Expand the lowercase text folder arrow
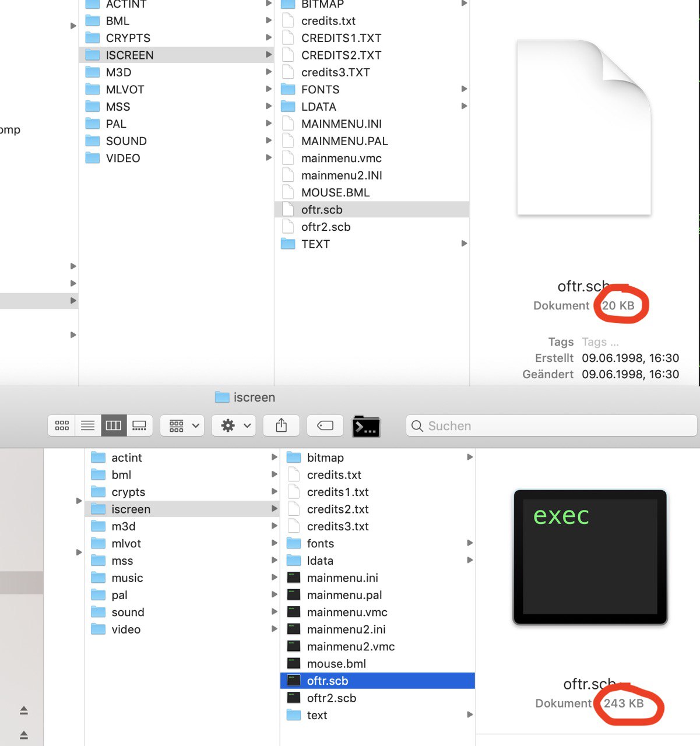The height and width of the screenshot is (746, 700). pos(470,715)
